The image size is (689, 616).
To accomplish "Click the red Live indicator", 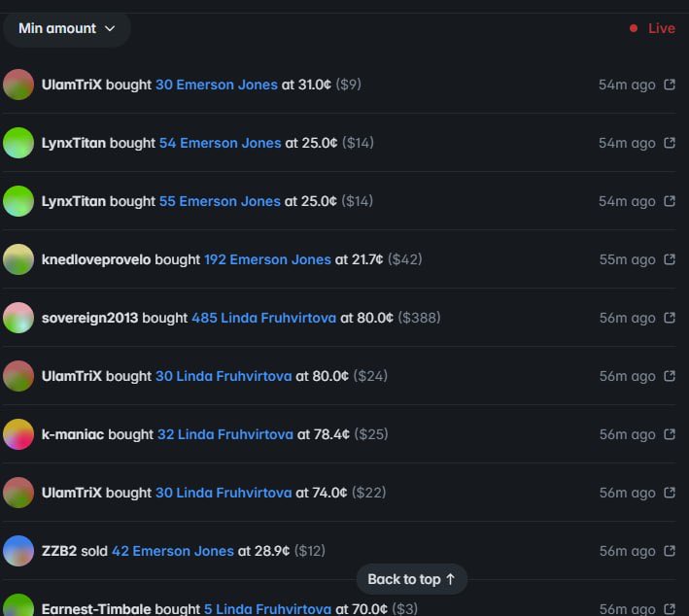I will 652,28.
